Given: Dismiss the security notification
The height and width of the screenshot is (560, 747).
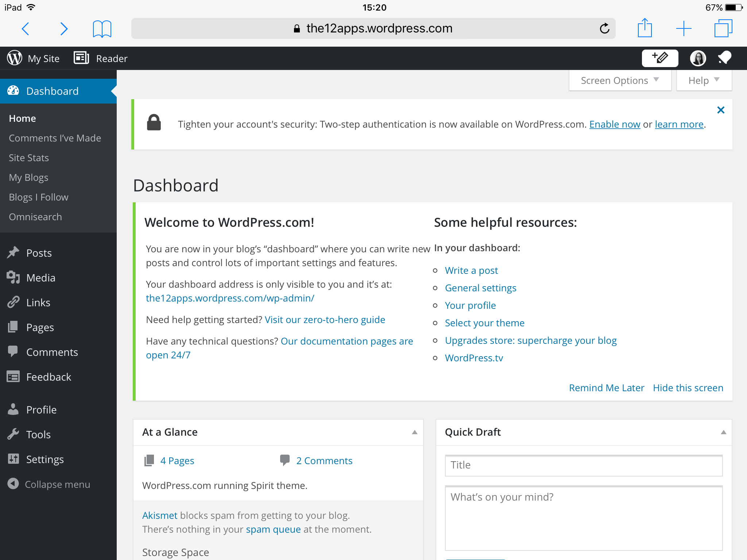Looking at the screenshot, I should [x=720, y=110].
